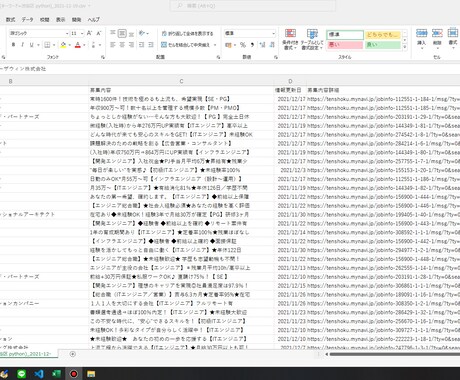Open the 校閲 ribbon tab
This screenshot has height=380, width=460.
(x=45, y=20)
